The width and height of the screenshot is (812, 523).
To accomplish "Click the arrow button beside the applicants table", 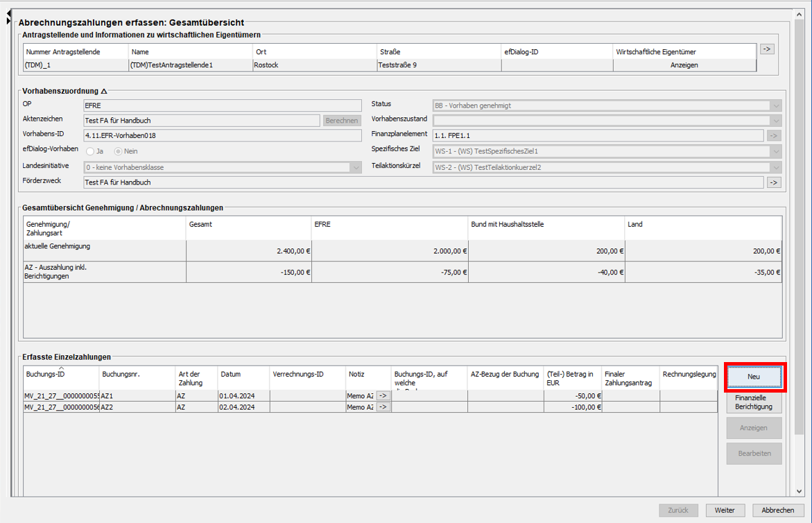I will [x=766, y=49].
